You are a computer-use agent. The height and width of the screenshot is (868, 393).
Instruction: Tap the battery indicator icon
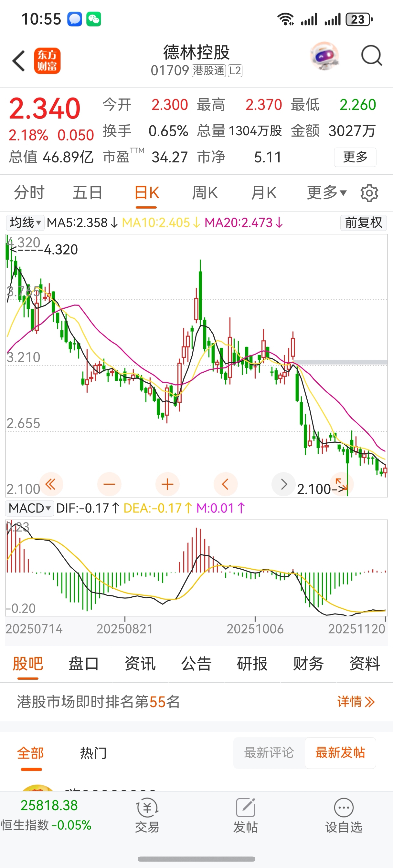pos(359,20)
